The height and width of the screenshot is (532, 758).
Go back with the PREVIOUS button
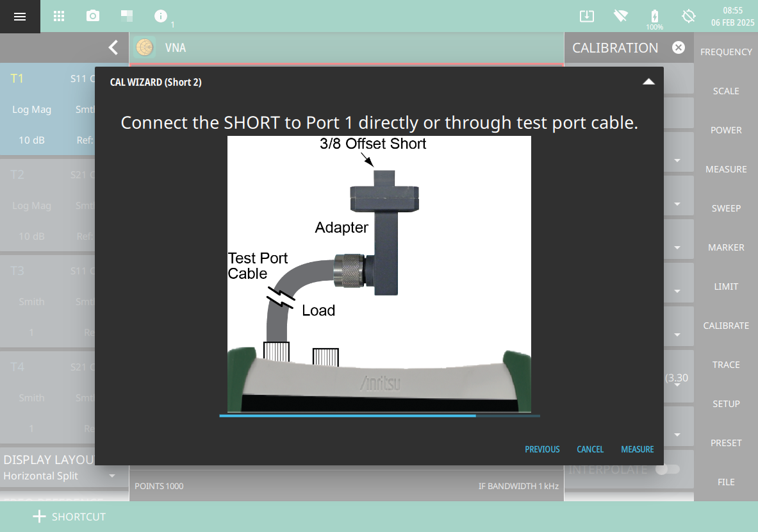[542, 449]
